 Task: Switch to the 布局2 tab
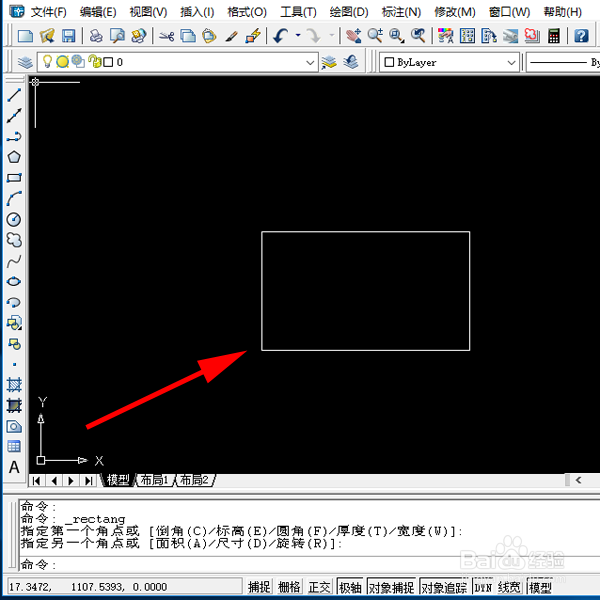point(194,480)
